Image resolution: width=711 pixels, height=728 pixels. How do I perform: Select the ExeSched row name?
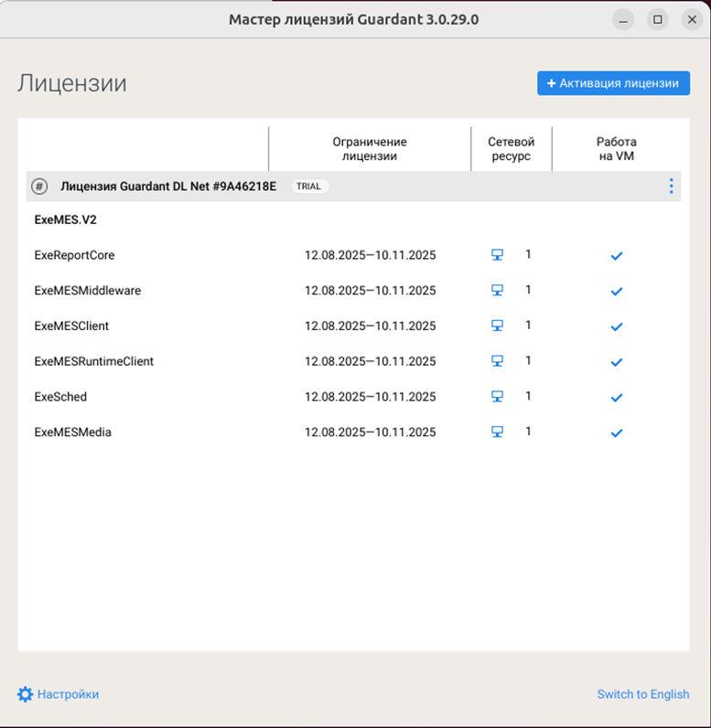tap(60, 397)
